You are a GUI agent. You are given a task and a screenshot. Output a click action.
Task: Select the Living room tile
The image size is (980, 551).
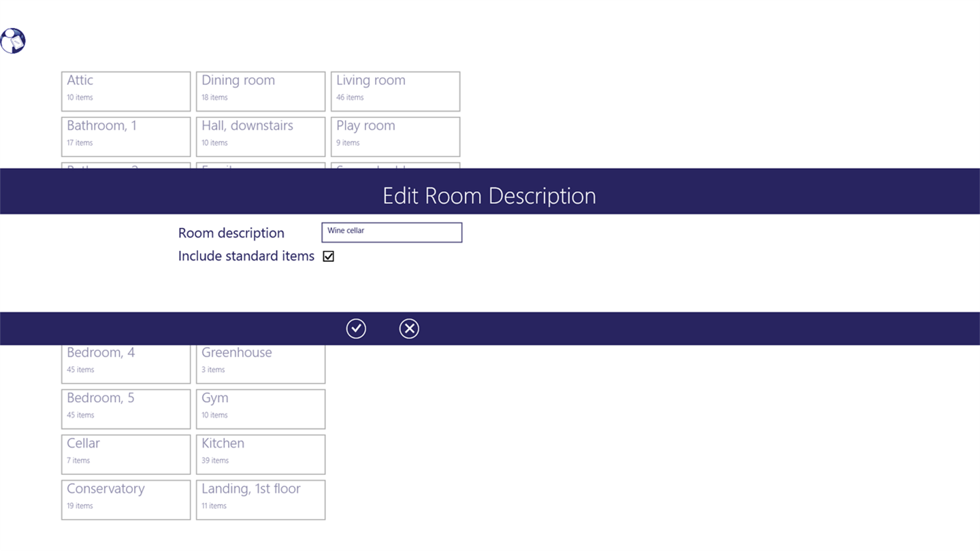coord(395,91)
